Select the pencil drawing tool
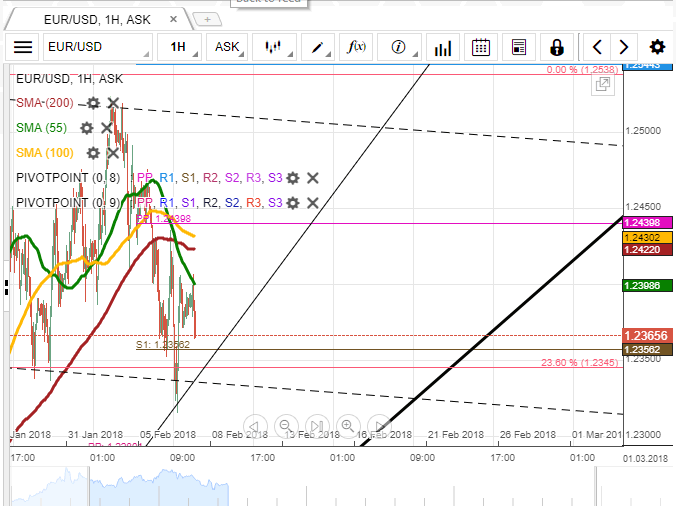 (318, 47)
